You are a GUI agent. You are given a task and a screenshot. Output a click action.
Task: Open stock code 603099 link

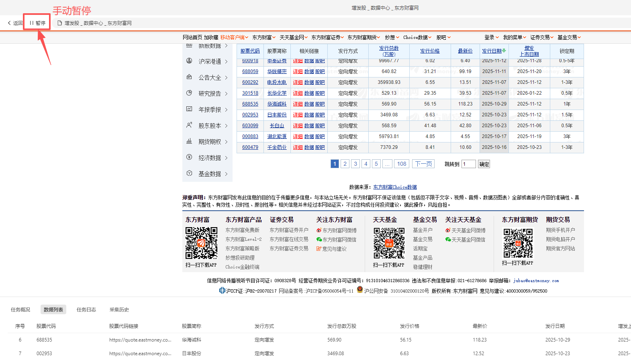tap(250, 126)
